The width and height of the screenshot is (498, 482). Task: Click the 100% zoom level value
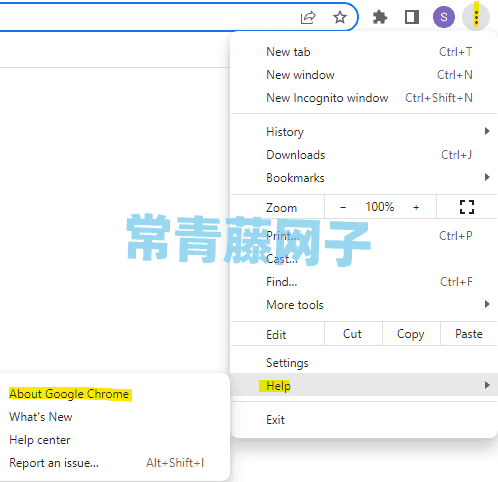[x=380, y=207]
